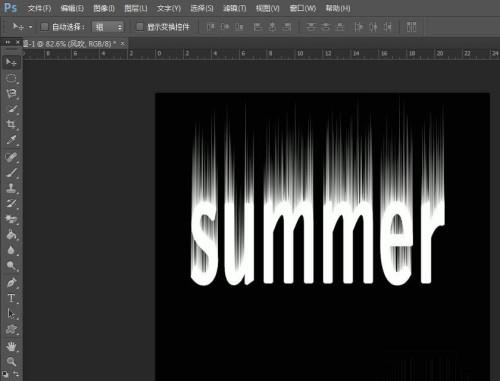The width and height of the screenshot is (500, 381).
Task: Select the Eyedropper tool
Action: point(11,140)
